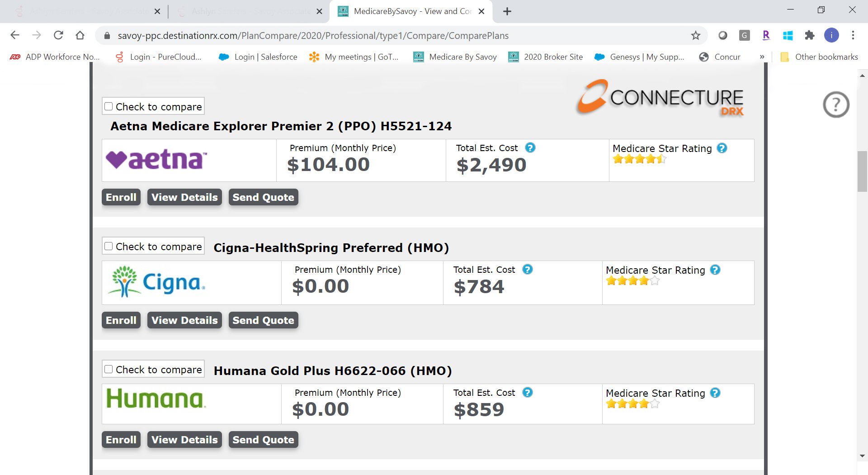This screenshot has height=475, width=868.
Task: Open the Extensions puzzle icon
Action: (x=810, y=35)
